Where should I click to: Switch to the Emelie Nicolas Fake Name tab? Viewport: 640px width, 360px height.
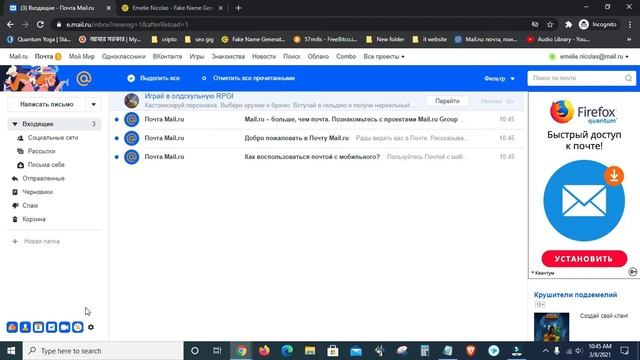point(171,8)
